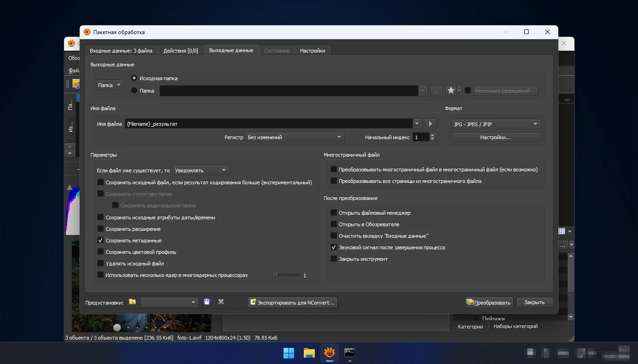This screenshot has height=364, width=638.
Task: Click the view mode grid icon in XnView window
Action: tap(561, 231)
